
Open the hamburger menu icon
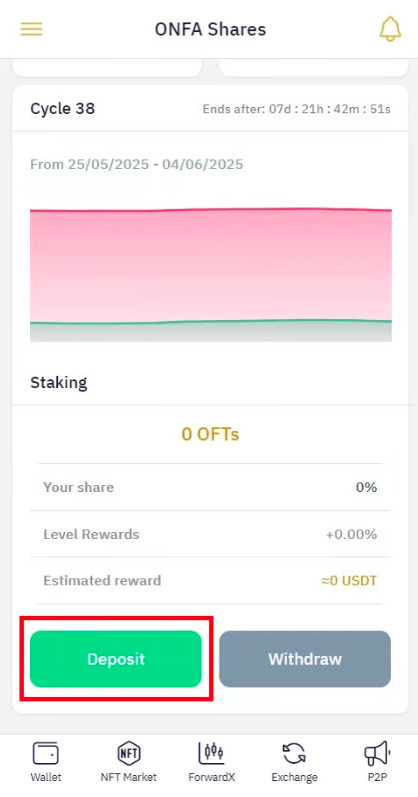point(32,29)
